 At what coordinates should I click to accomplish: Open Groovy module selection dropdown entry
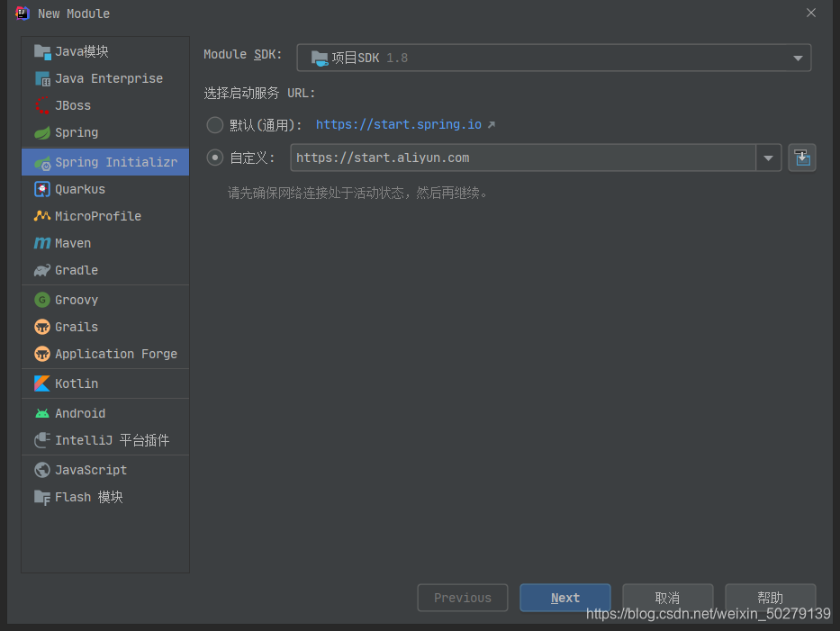pos(77,300)
